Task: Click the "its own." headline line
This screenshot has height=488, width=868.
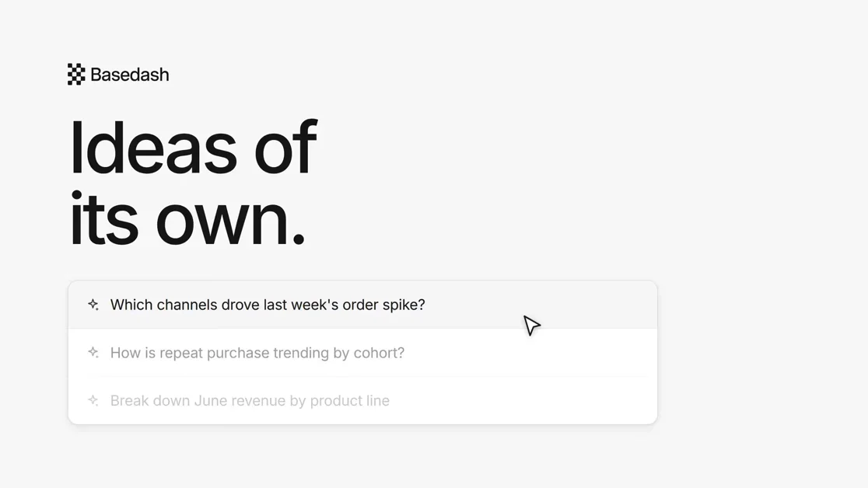Action: (187, 218)
